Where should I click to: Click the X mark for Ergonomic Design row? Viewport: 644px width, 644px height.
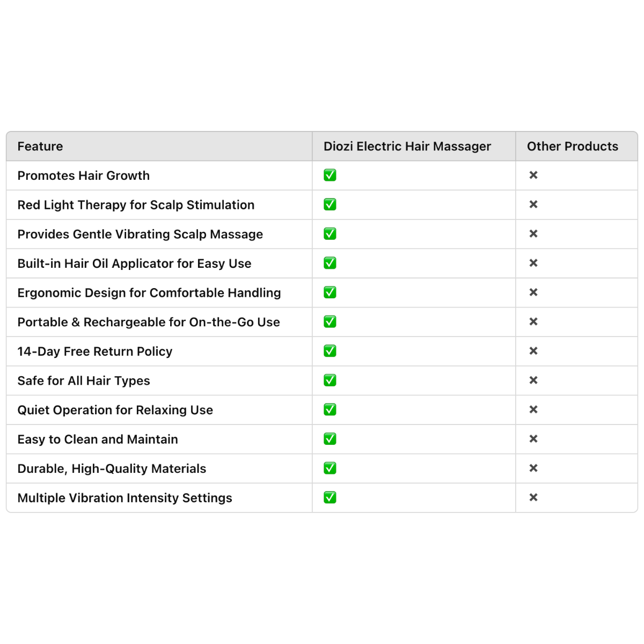tap(533, 292)
